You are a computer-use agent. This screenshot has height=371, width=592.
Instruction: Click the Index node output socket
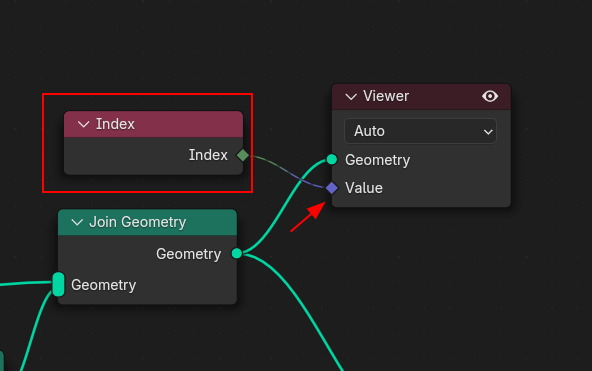pyautogui.click(x=243, y=155)
